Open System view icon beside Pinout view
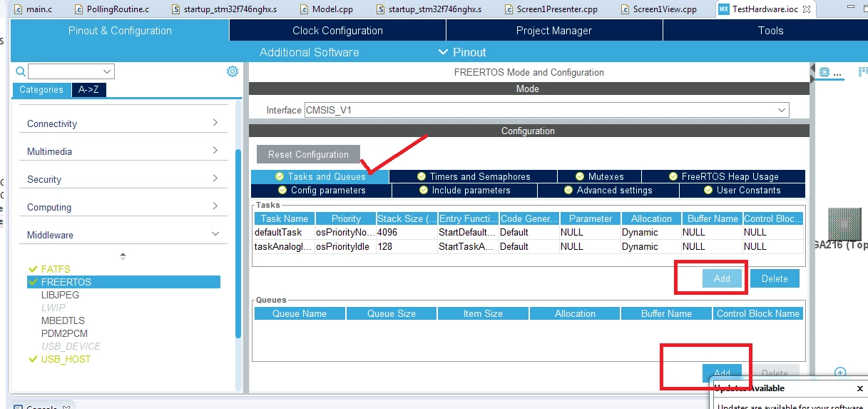Image resolution: width=868 pixels, height=409 pixels. [x=863, y=72]
